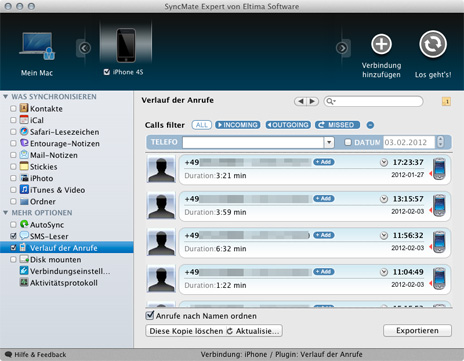Toggle the iPhone 4S device checkbox
This screenshot has width=464, height=361.
107,72
